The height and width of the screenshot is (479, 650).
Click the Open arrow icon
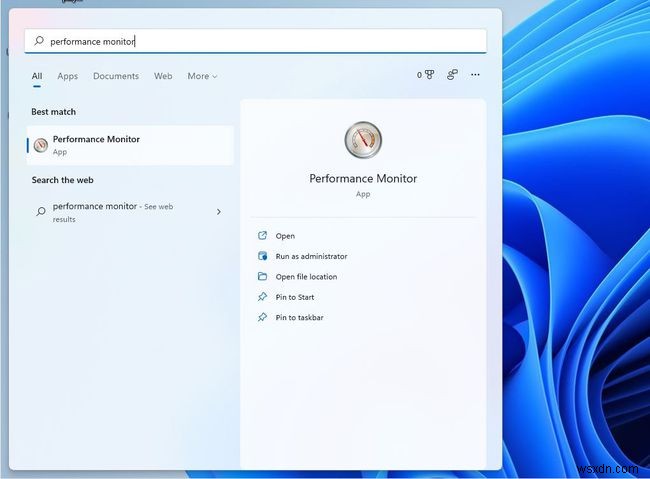[262, 236]
